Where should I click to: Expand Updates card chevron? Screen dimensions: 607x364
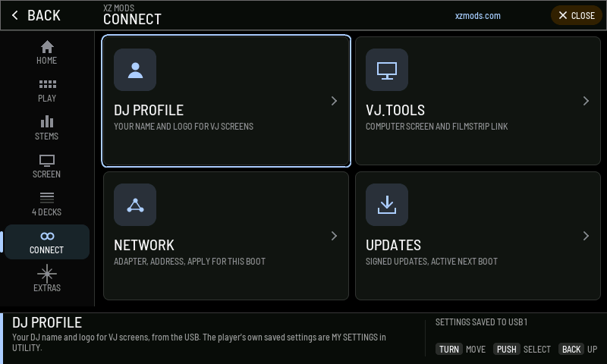(x=586, y=236)
